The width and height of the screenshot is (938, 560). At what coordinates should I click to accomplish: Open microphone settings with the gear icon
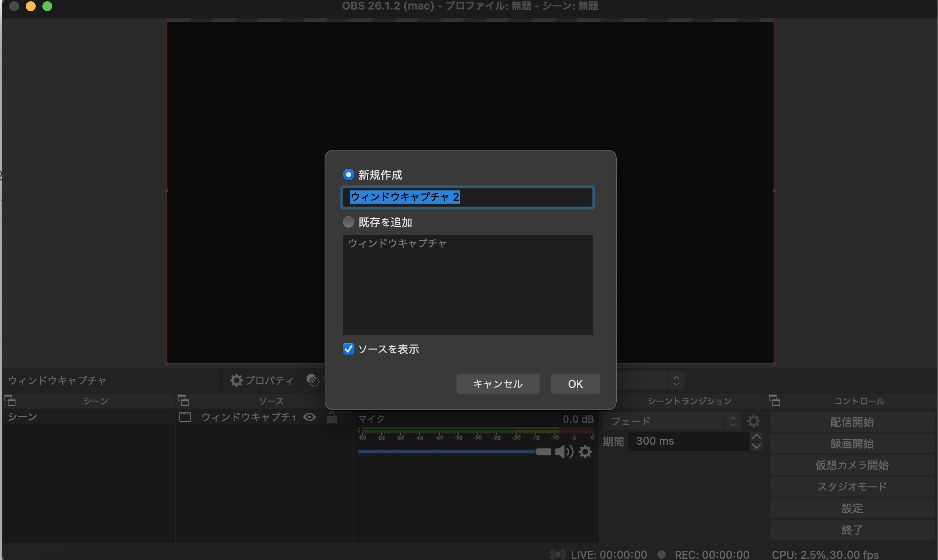tap(585, 452)
